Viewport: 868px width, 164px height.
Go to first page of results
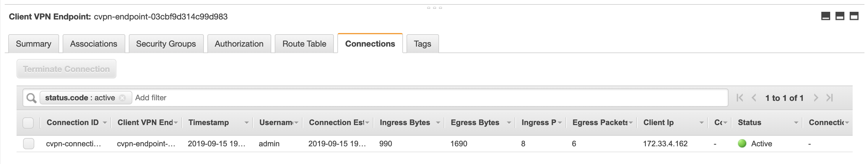tap(739, 98)
